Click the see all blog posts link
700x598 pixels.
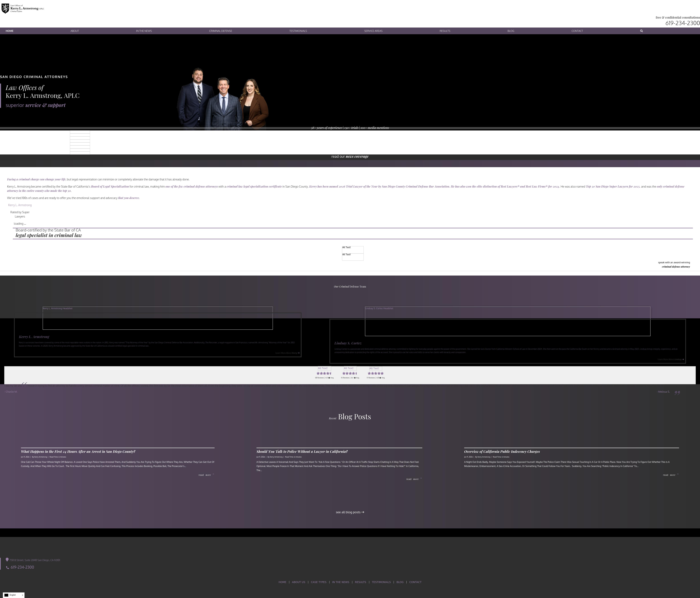tap(350, 512)
